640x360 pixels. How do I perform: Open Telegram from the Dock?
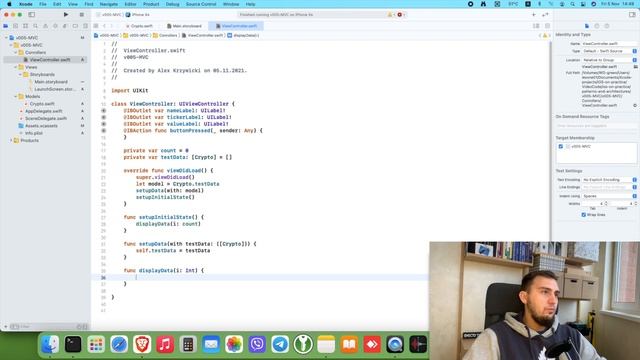pos(280,344)
